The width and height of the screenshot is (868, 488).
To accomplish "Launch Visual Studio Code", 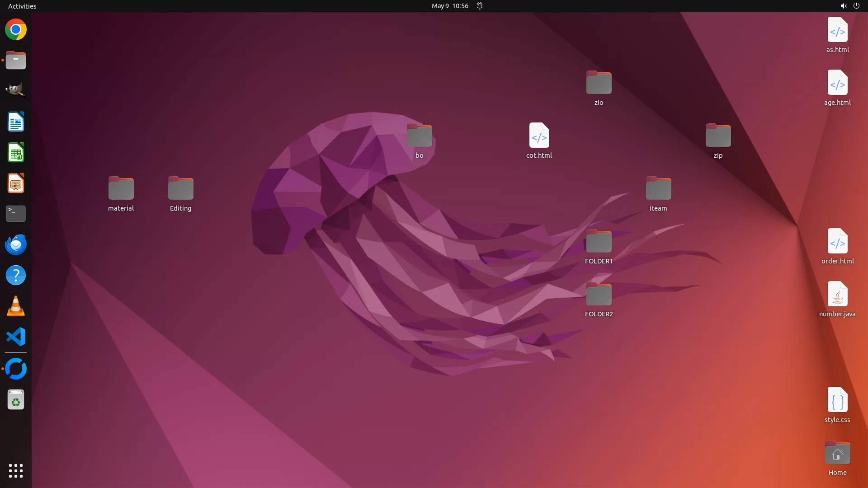I will click(16, 337).
